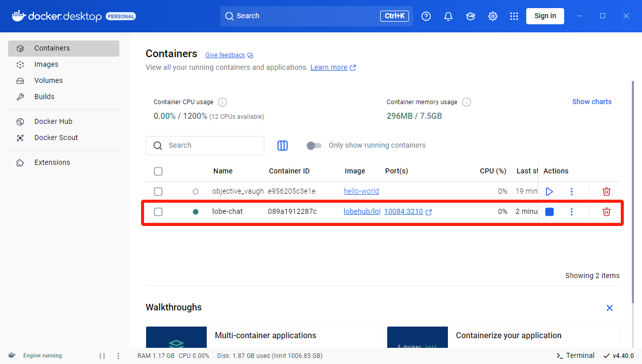Click the Engine running status text
The height and width of the screenshot is (364, 642).
tap(42, 356)
